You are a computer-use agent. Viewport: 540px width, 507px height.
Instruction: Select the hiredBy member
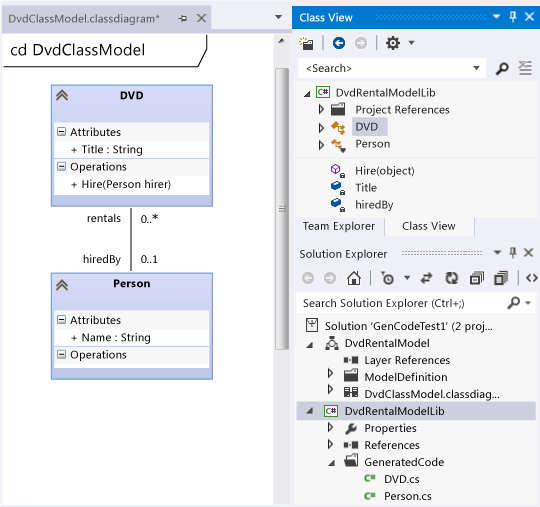(x=374, y=205)
